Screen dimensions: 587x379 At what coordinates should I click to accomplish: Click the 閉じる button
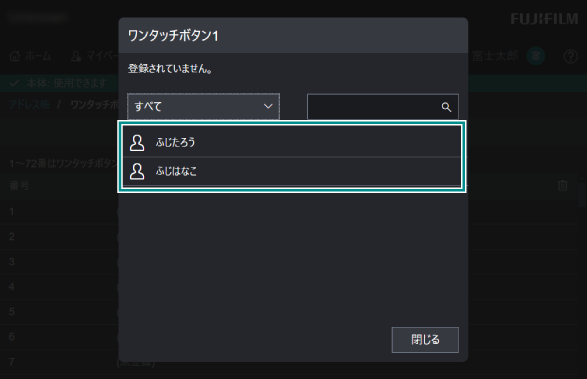(x=425, y=340)
